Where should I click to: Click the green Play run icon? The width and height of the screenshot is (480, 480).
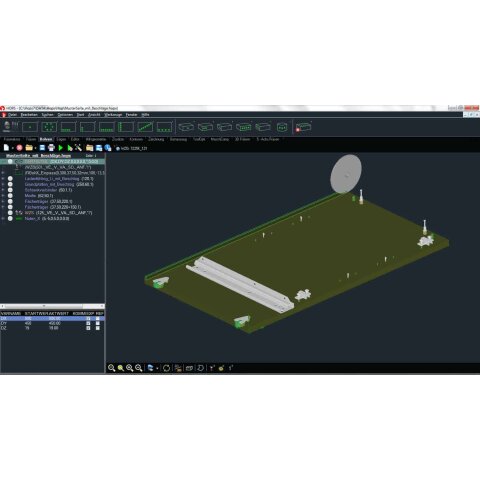click(x=61, y=148)
